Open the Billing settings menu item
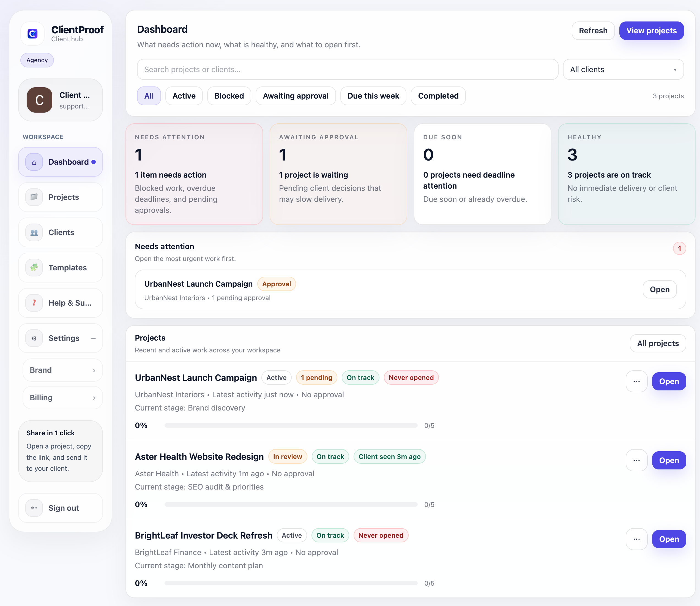Image resolution: width=700 pixels, height=606 pixels. point(62,398)
